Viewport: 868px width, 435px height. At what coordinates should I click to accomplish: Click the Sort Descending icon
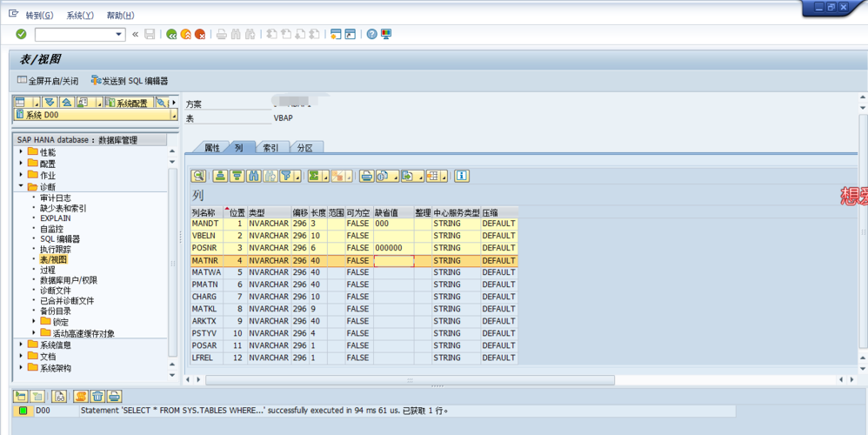pyautogui.click(x=237, y=176)
